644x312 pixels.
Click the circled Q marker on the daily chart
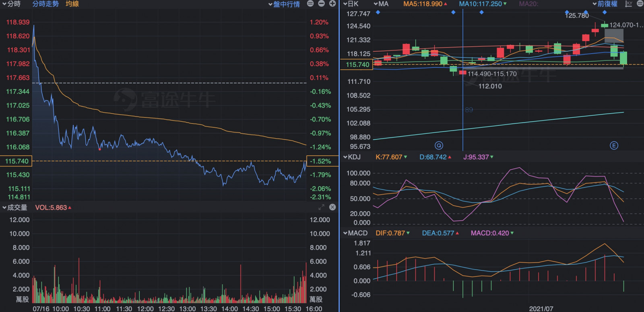point(439,146)
